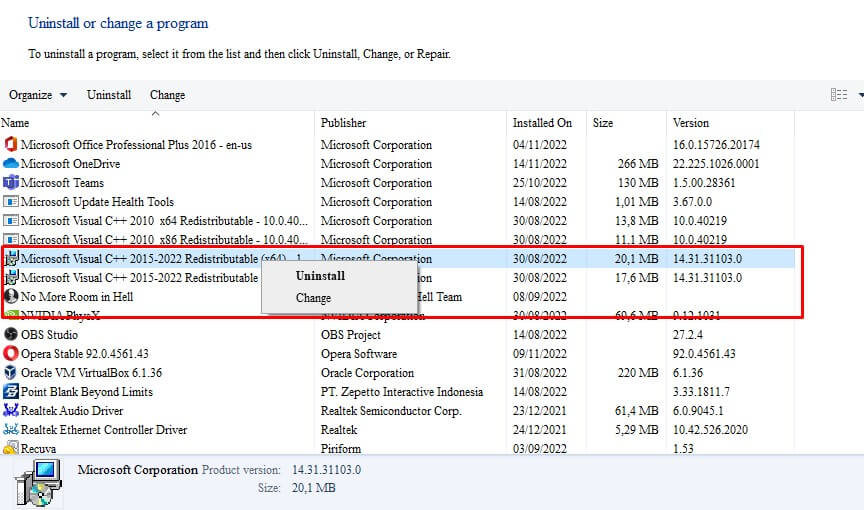The height and width of the screenshot is (510, 864).
Task: Click the No More Room in Hell icon
Action: [x=11, y=297]
